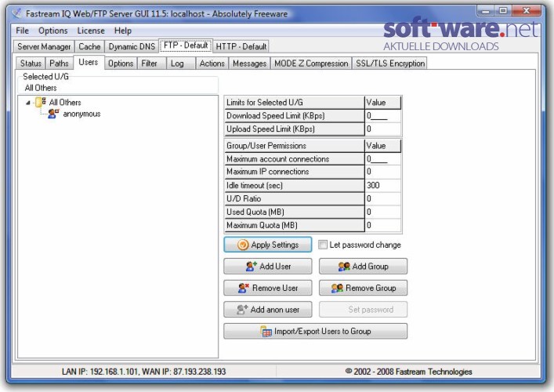Screen dimensions: 554x392
Task: Edit the Maximum account connections value
Action: pyautogui.click(x=383, y=159)
